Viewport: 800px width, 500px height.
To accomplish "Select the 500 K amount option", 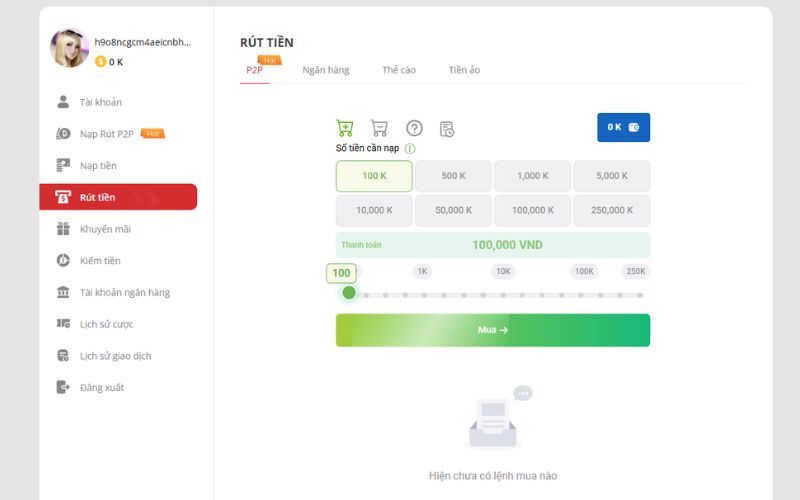I will point(453,176).
